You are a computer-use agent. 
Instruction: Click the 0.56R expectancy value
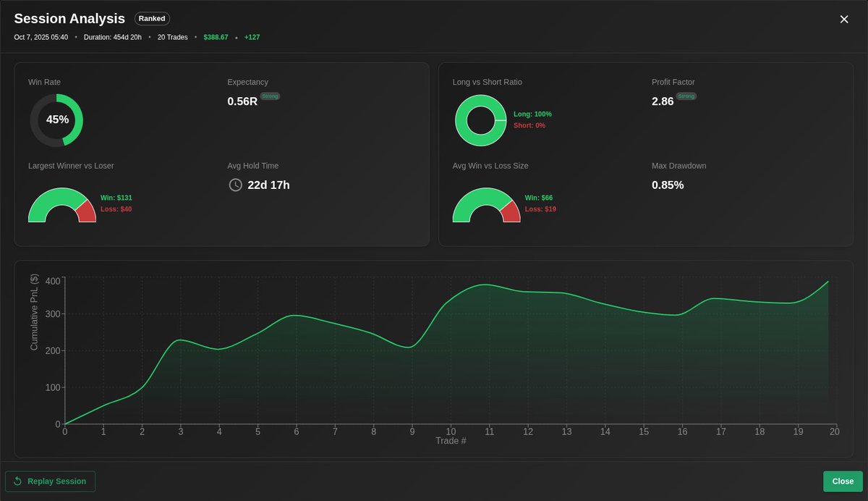click(x=242, y=101)
